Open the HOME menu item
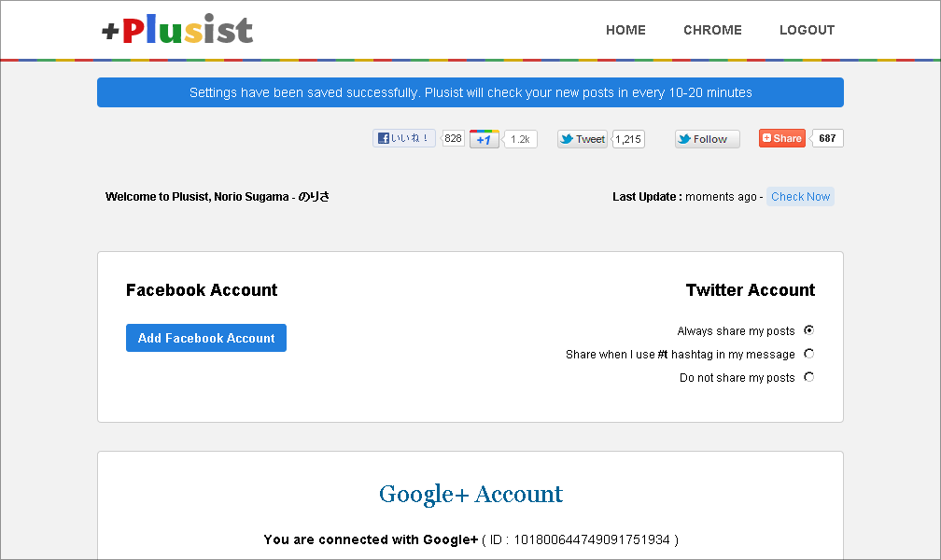The height and width of the screenshot is (560, 941). (x=625, y=30)
